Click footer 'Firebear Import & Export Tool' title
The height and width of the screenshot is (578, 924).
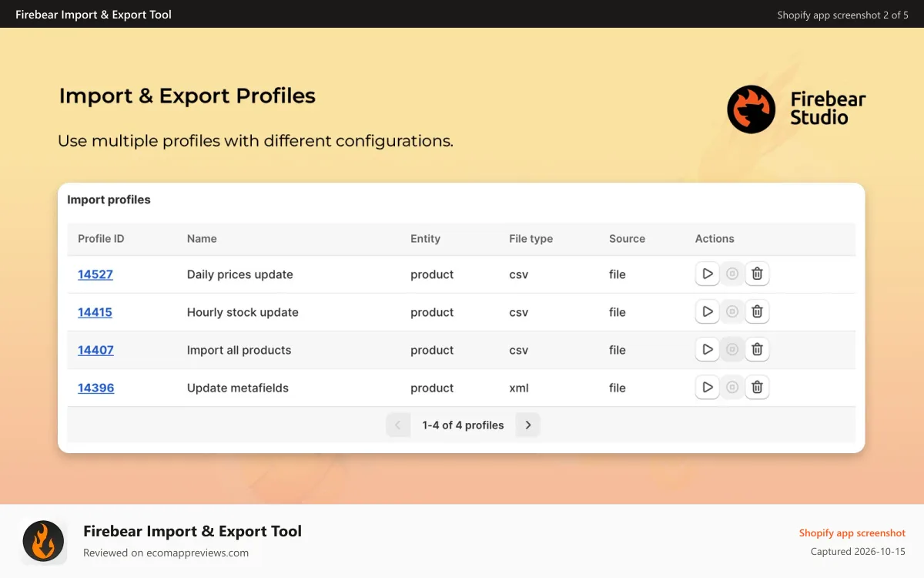192,531
